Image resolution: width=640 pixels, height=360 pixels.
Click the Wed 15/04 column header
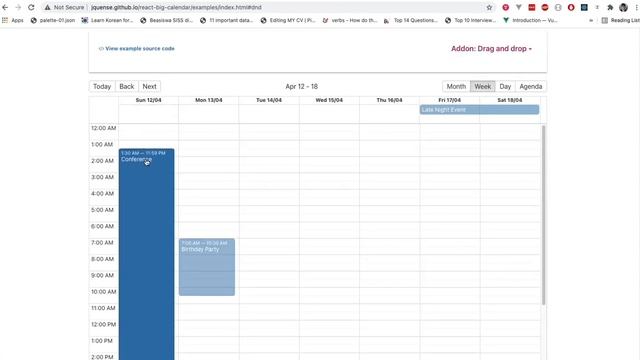pyautogui.click(x=329, y=100)
